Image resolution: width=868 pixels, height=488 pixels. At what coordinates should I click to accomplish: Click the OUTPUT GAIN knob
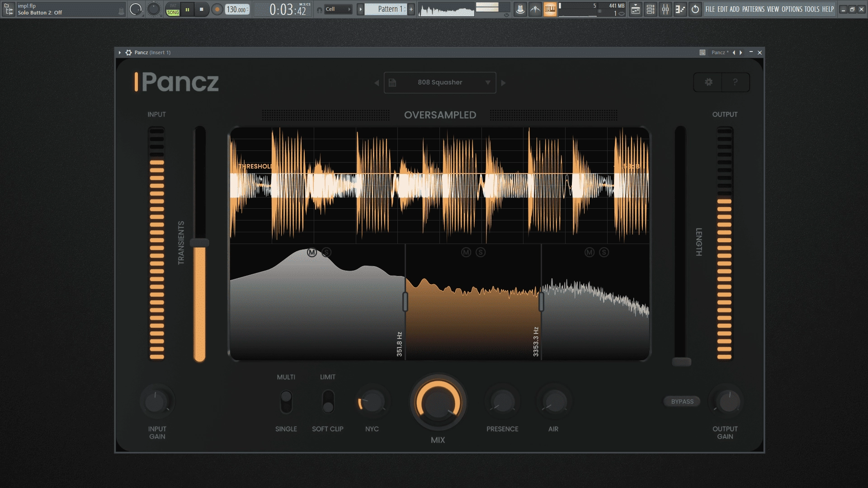[x=729, y=402]
